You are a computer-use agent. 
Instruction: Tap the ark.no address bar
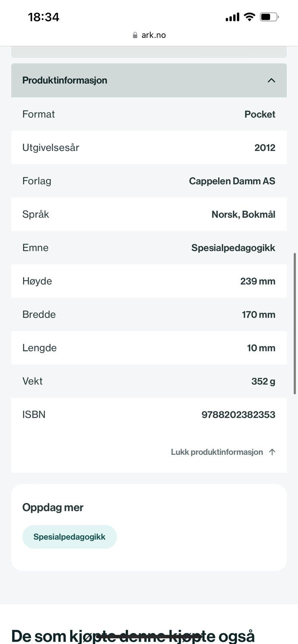point(149,35)
